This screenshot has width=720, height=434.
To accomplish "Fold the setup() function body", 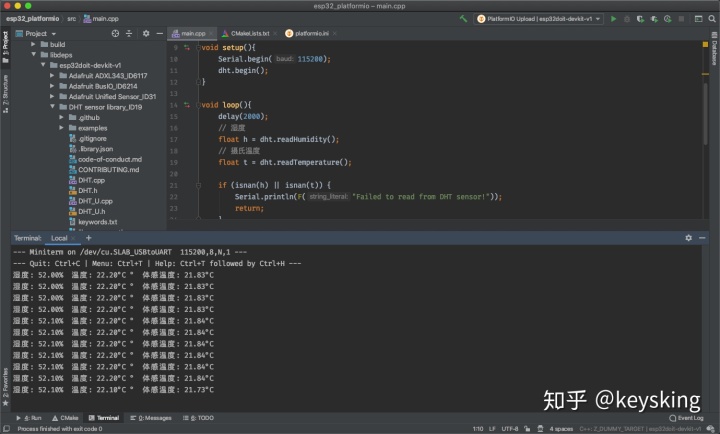I will [x=198, y=47].
